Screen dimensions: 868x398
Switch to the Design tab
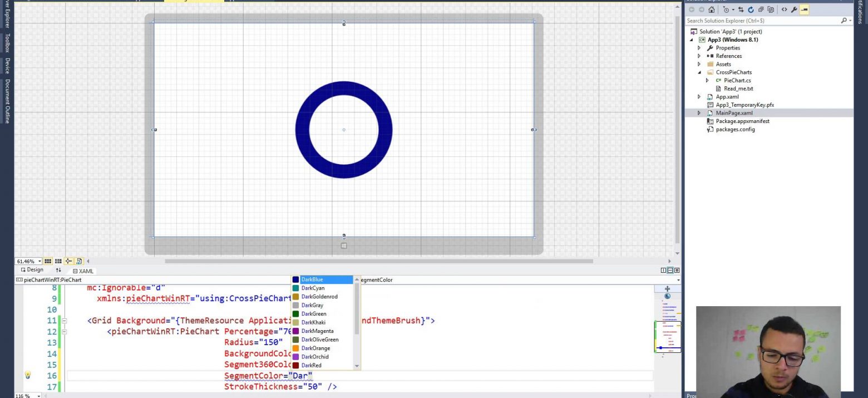click(x=32, y=270)
